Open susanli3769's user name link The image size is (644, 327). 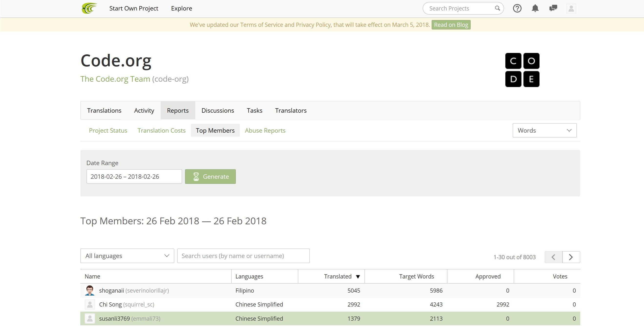(x=114, y=319)
